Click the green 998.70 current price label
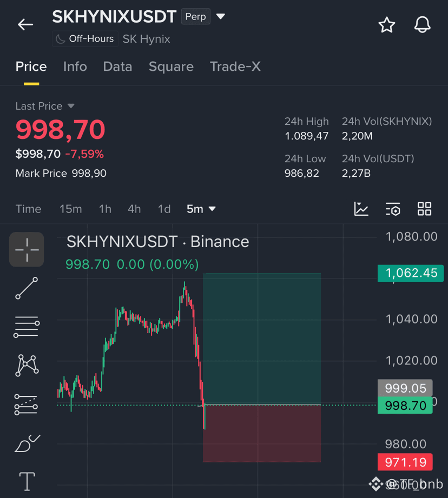 pyautogui.click(x=405, y=406)
